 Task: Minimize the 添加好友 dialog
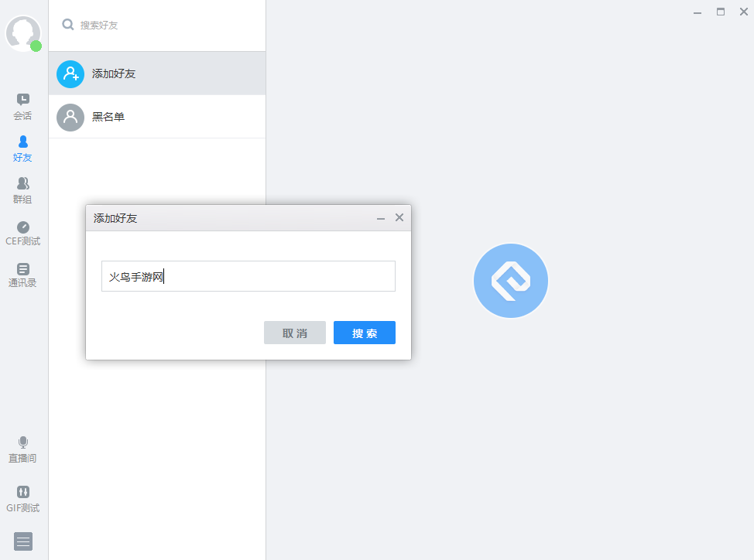[x=381, y=218]
